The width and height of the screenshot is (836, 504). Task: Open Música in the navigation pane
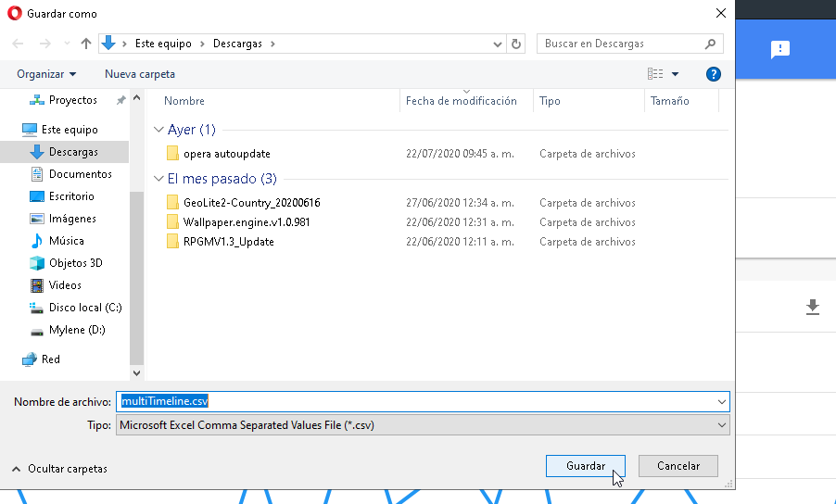(67, 241)
